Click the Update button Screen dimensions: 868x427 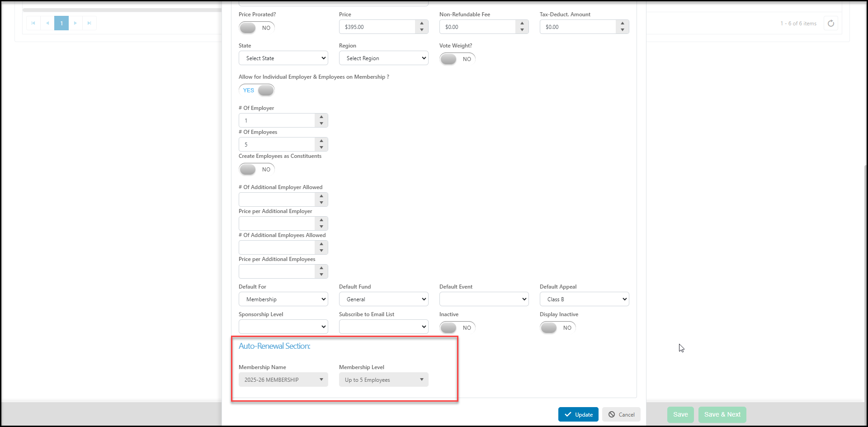point(578,414)
